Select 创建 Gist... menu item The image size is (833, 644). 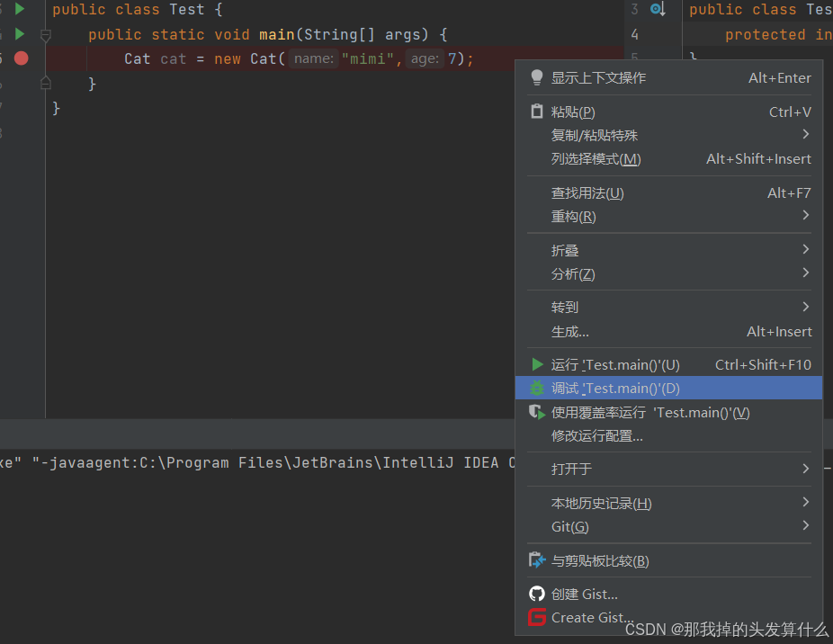(669, 594)
